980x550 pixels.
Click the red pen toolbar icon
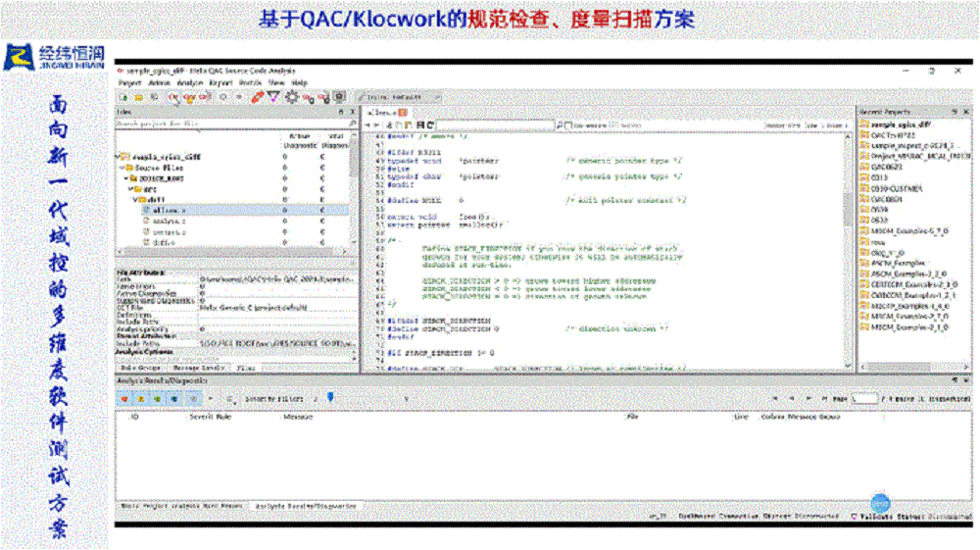tap(257, 97)
